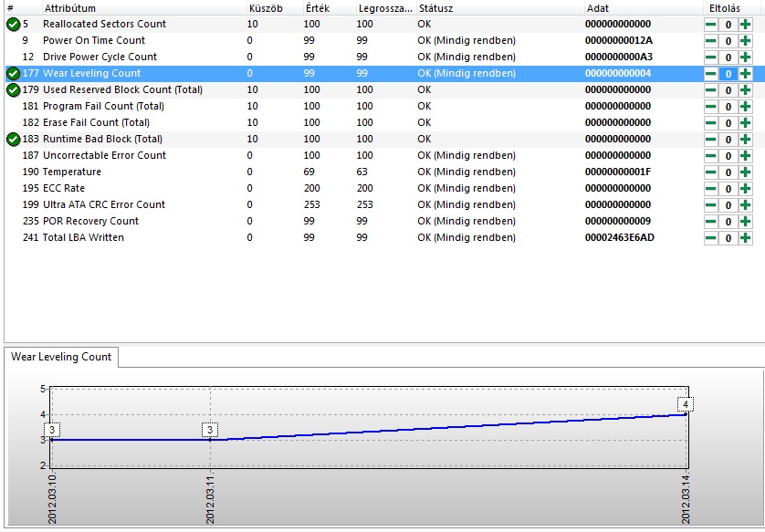765x532 pixels.
Task: Increase offset for Runtime Bad Block
Action: (x=745, y=140)
